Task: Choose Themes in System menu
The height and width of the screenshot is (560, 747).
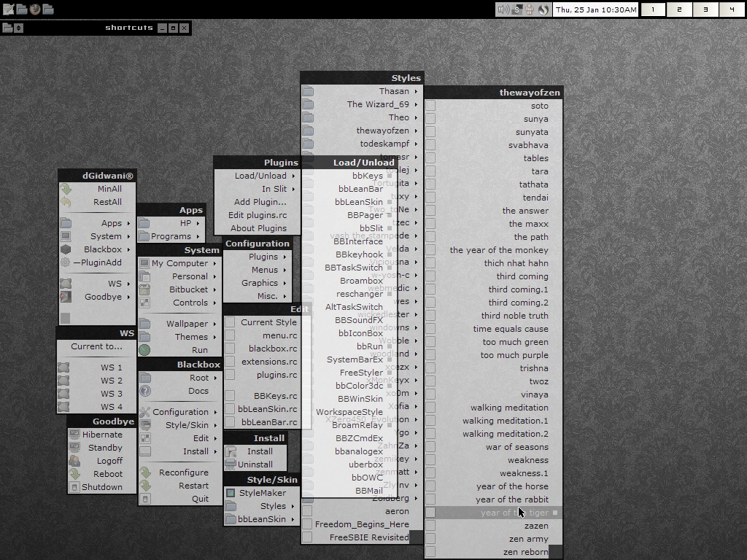Action: pos(180,337)
